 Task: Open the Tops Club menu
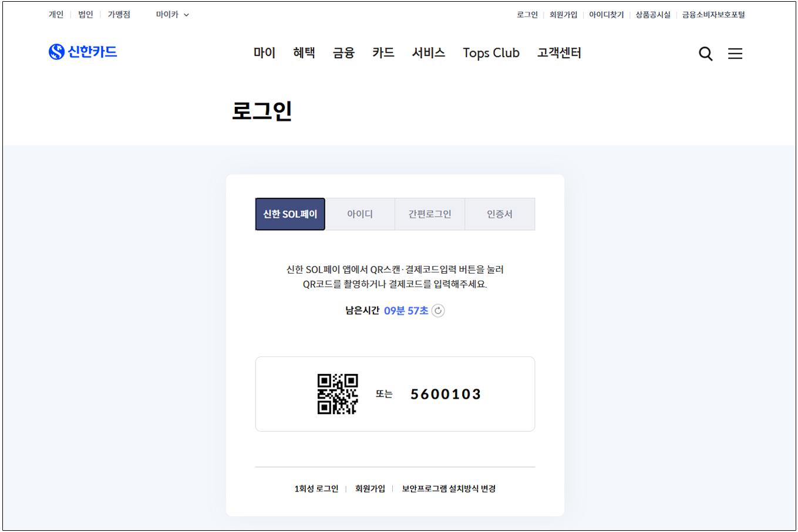pyautogui.click(x=491, y=53)
